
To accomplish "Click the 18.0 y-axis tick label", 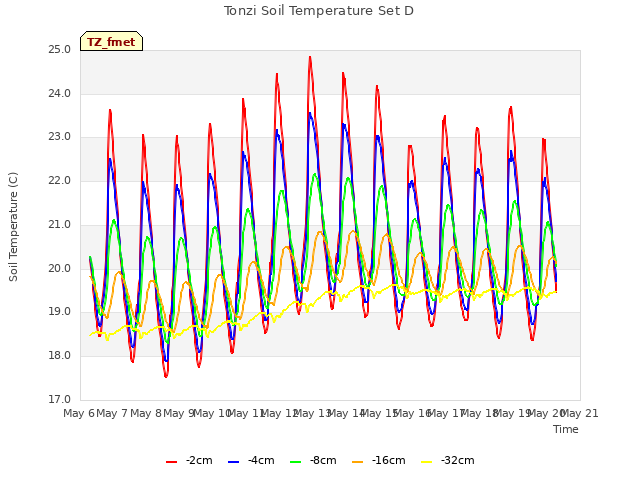I will [x=60, y=356].
